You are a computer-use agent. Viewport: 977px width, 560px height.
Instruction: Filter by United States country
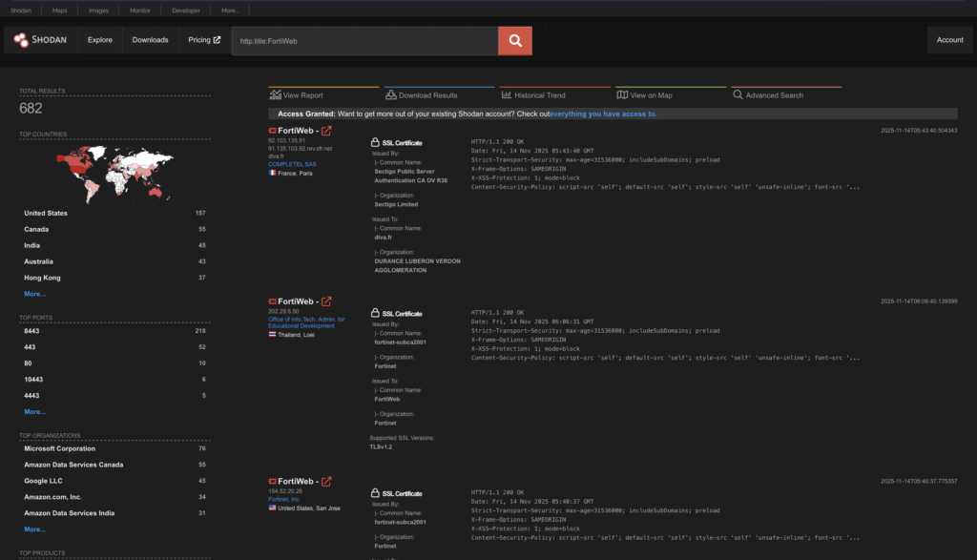click(46, 213)
